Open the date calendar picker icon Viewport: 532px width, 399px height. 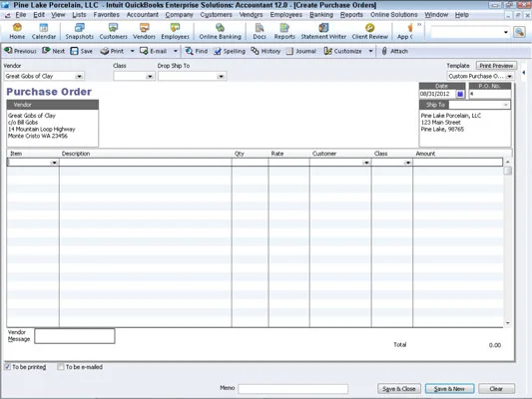click(460, 94)
